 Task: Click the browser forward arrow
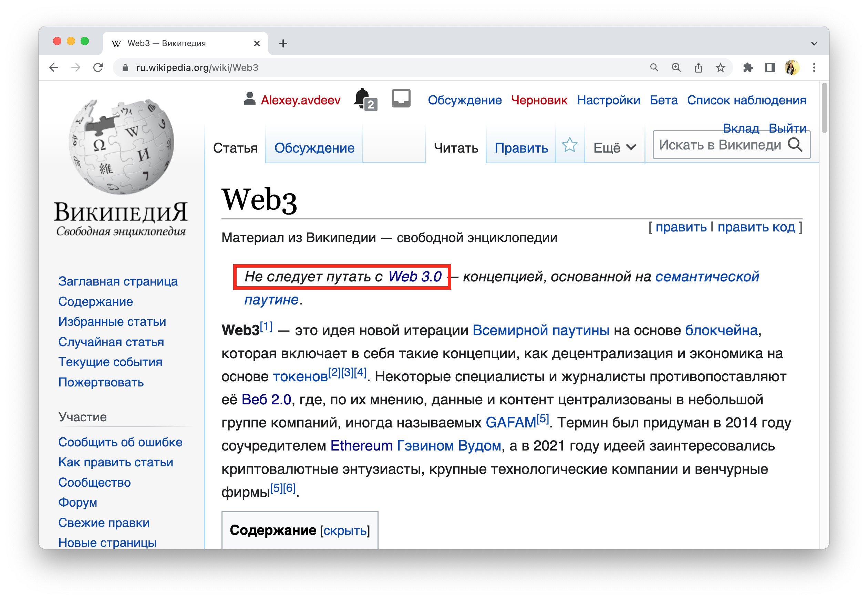75,68
